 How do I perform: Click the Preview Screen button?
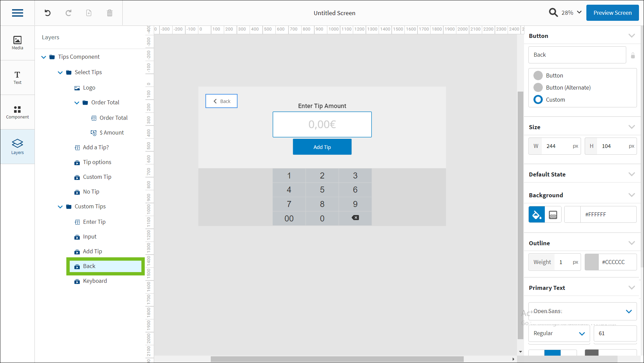[612, 13]
